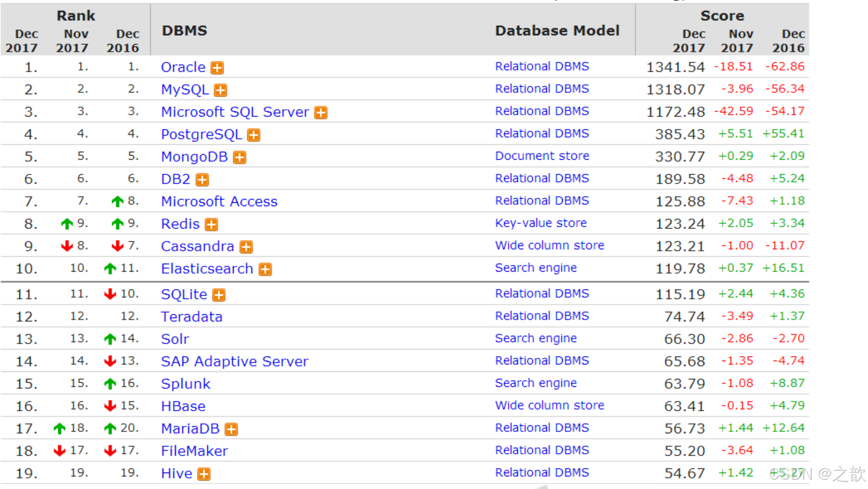Viewport: 868px width, 489px height.
Task: Click Elasticsearch's yearly change +16.51
Action: pyautogui.click(x=783, y=268)
